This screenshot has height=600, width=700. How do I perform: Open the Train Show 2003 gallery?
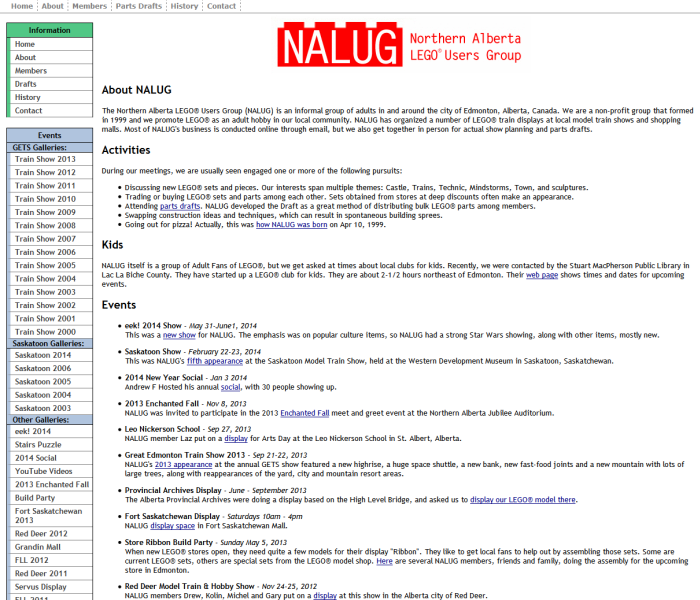pyautogui.click(x=50, y=292)
